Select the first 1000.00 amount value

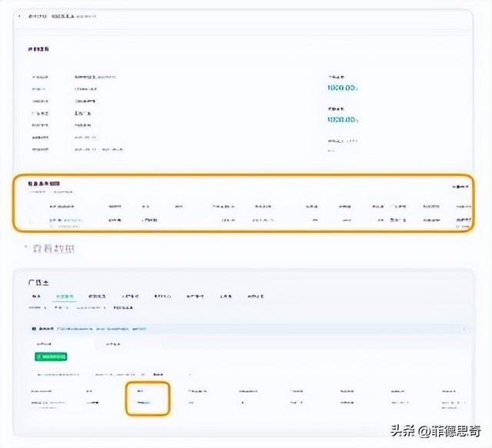click(343, 88)
